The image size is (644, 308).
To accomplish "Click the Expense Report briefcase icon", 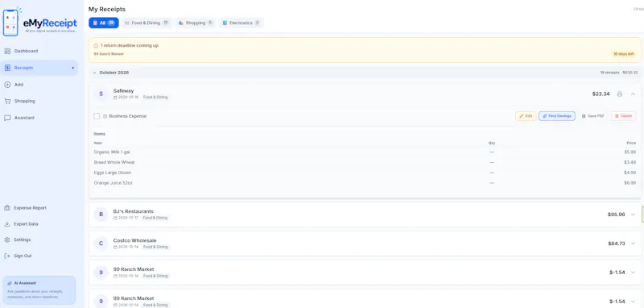I will [7, 208].
